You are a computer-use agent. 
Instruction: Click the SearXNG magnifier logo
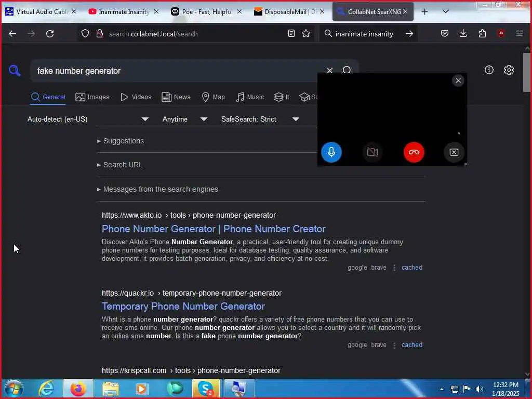click(x=15, y=71)
